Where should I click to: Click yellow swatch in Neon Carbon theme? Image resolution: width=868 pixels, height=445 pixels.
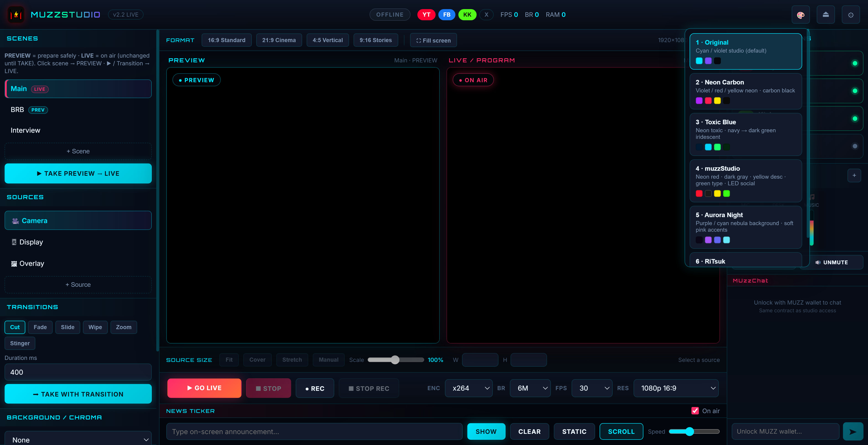pyautogui.click(x=717, y=100)
